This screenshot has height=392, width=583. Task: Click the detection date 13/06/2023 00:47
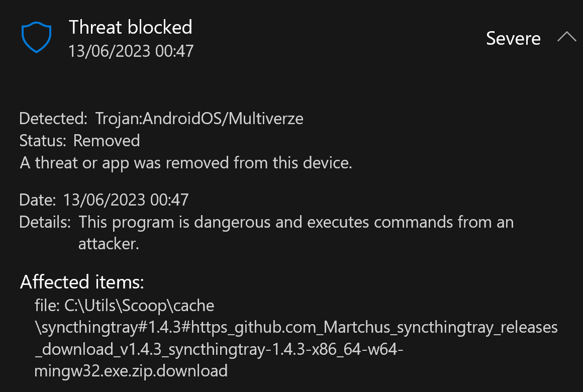coord(125,200)
